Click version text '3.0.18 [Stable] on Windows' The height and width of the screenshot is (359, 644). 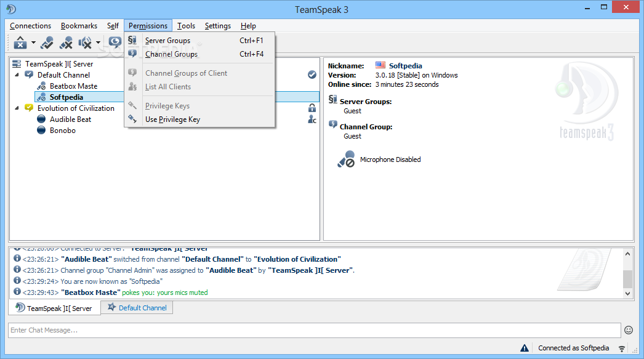pyautogui.click(x=416, y=75)
